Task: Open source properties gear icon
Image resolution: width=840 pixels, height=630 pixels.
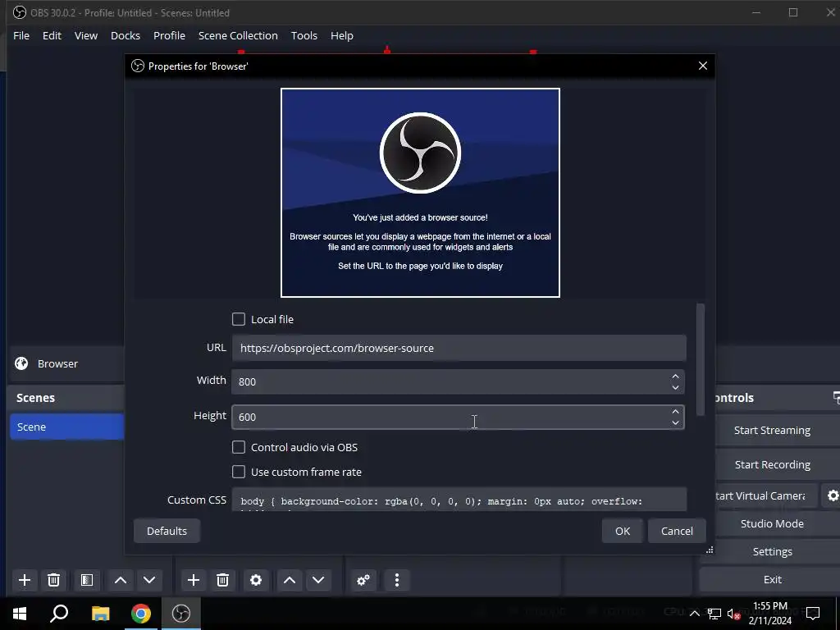Action: [256, 580]
